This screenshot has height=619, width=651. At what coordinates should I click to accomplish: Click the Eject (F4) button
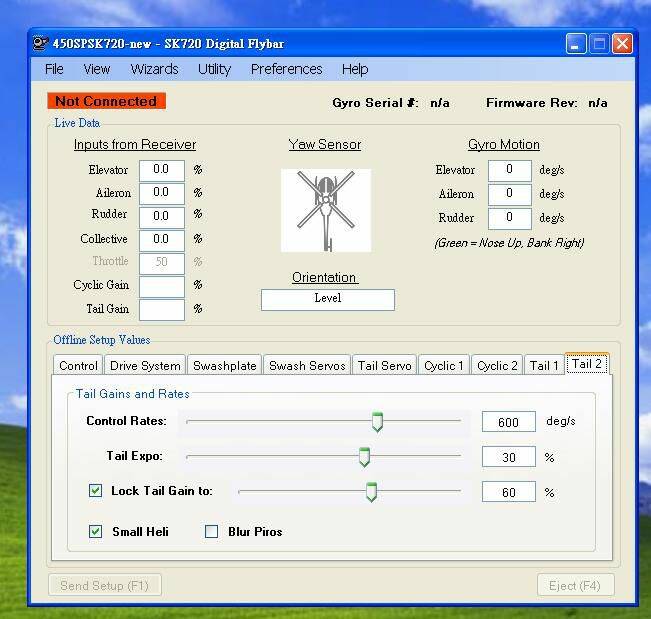pos(575,585)
